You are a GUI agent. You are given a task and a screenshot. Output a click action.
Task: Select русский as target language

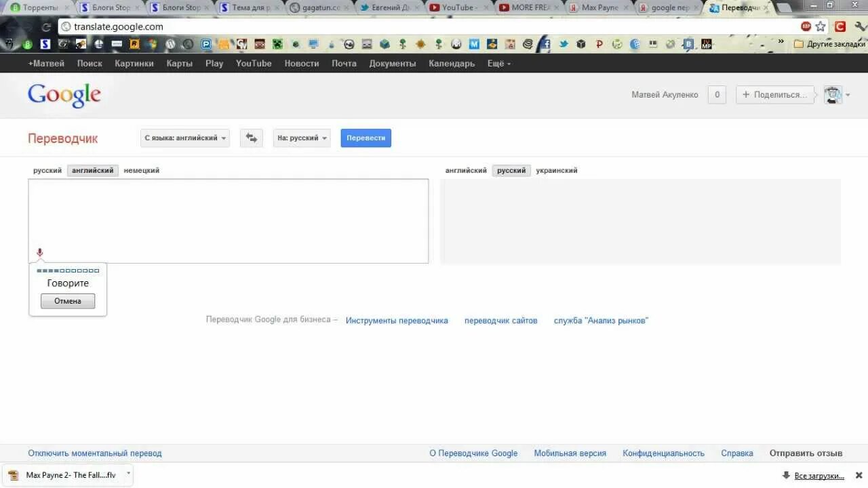511,171
